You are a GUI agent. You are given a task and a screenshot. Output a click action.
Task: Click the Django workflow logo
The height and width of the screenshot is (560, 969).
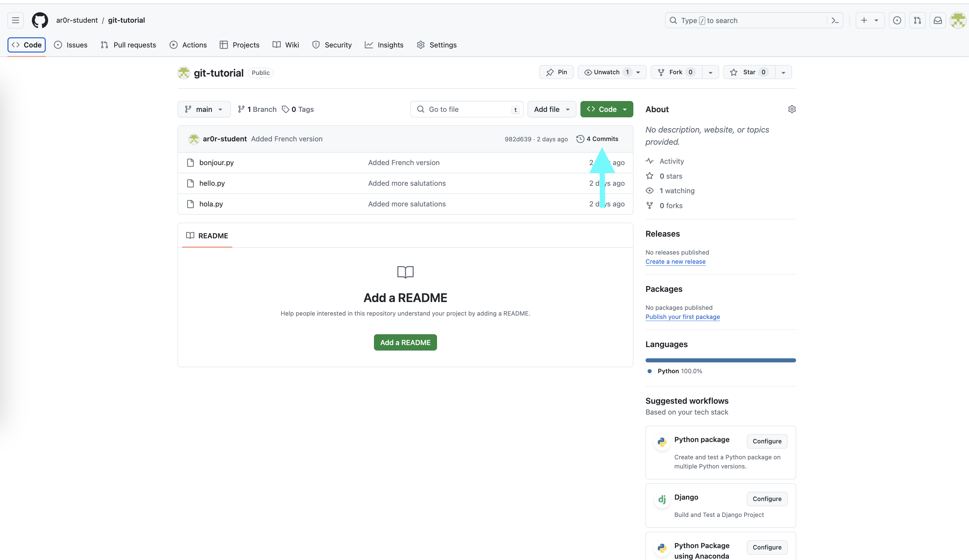[662, 500]
